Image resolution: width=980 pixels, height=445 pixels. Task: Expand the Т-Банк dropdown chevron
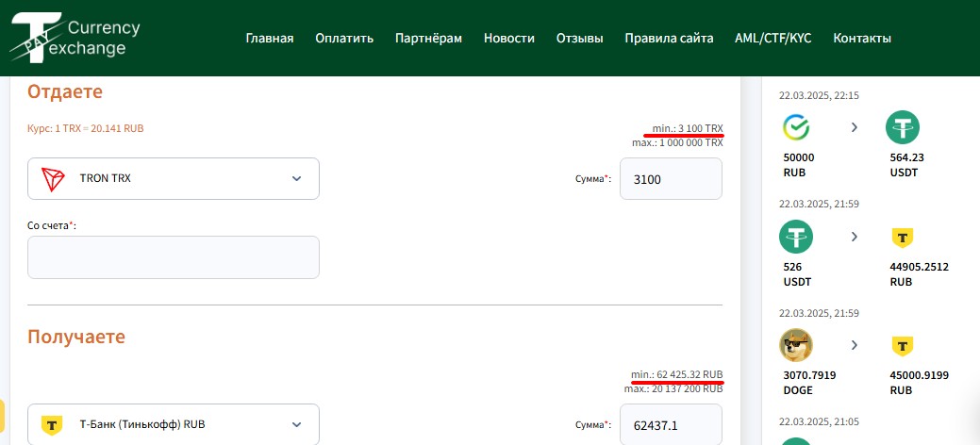(297, 424)
